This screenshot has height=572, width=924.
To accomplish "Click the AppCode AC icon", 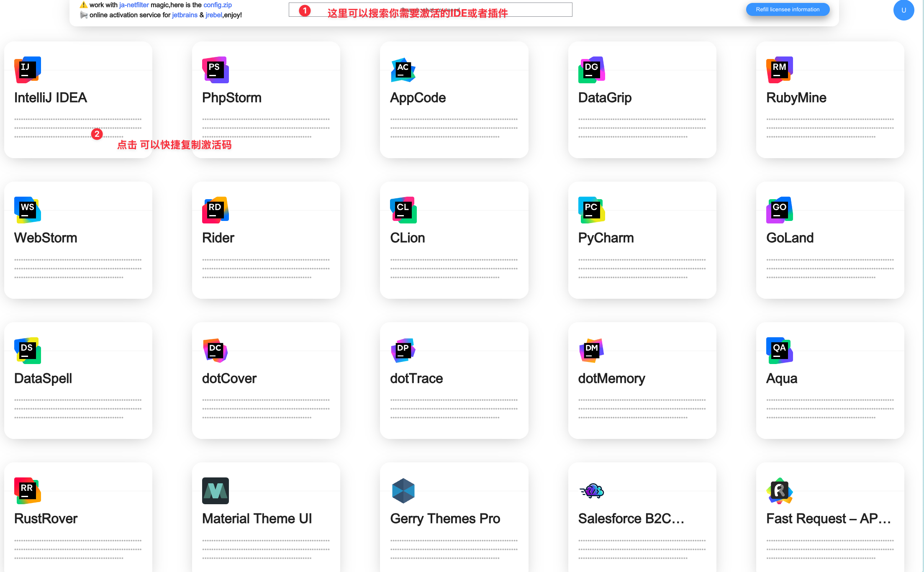I will click(x=403, y=70).
